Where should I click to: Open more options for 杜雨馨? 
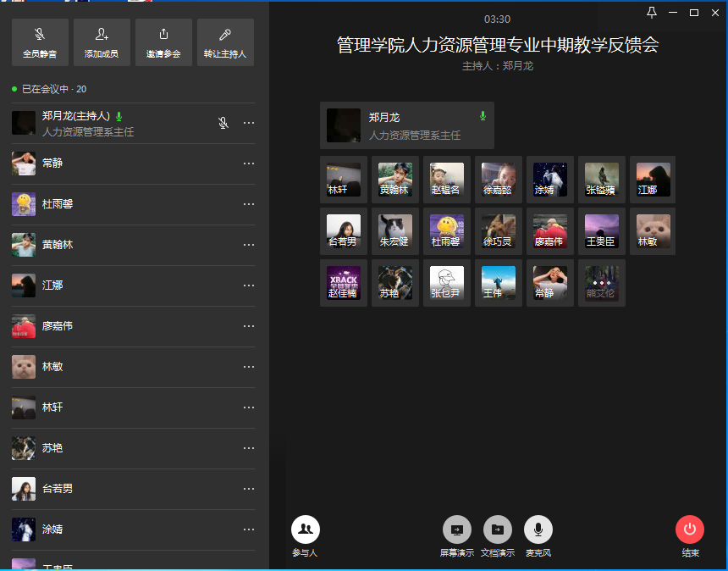249,204
